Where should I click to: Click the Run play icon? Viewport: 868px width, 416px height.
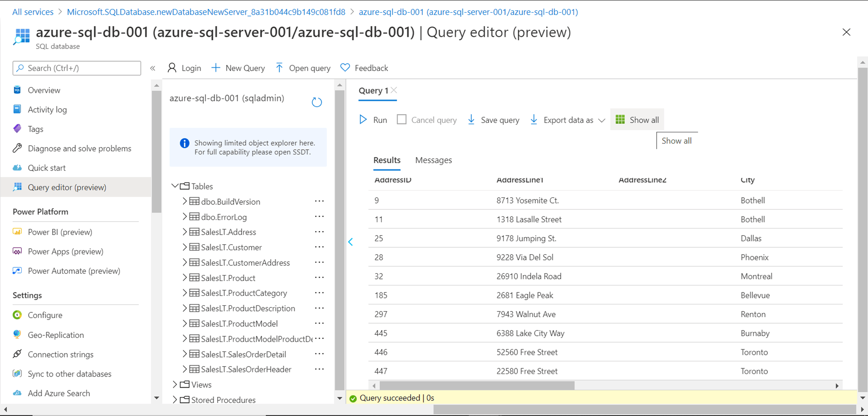[363, 120]
